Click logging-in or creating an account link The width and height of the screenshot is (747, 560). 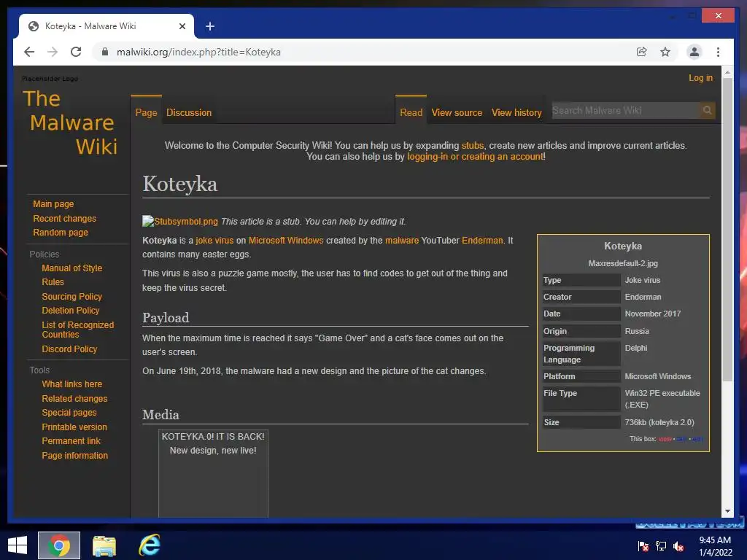pos(476,156)
